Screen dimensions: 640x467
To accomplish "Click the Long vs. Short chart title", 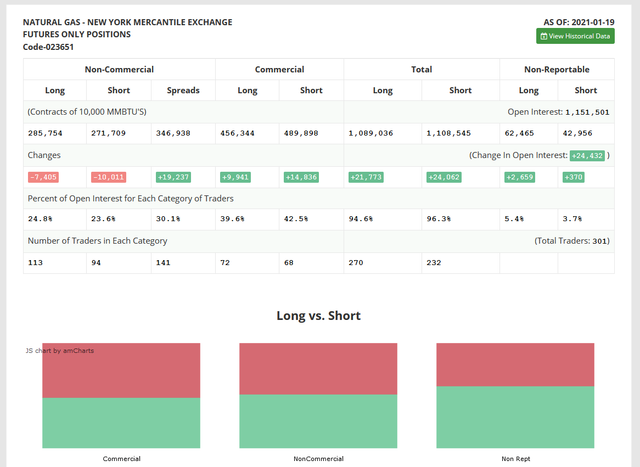I will pyautogui.click(x=318, y=316).
